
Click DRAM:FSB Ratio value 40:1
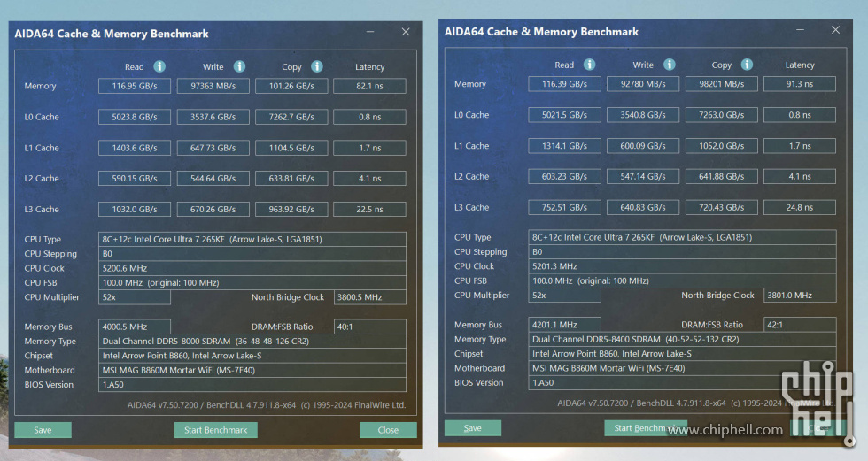pos(370,327)
